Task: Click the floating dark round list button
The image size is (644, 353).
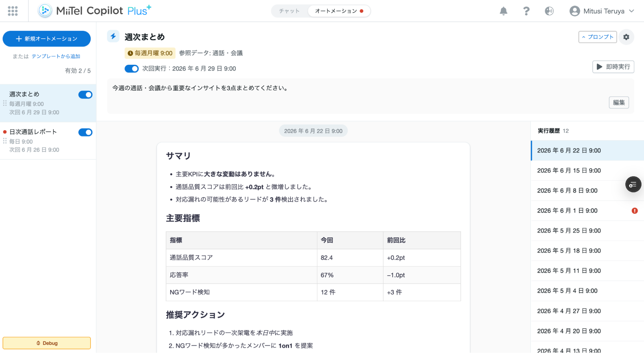Action: [633, 185]
